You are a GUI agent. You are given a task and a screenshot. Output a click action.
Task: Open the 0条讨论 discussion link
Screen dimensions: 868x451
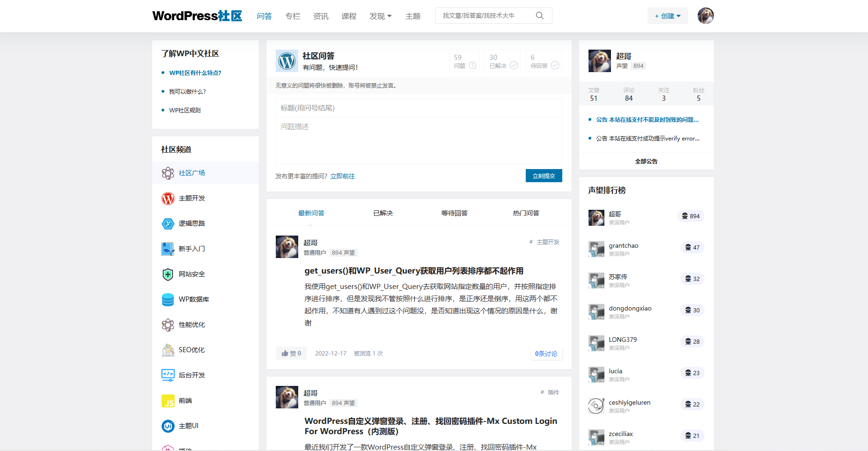[x=546, y=354]
